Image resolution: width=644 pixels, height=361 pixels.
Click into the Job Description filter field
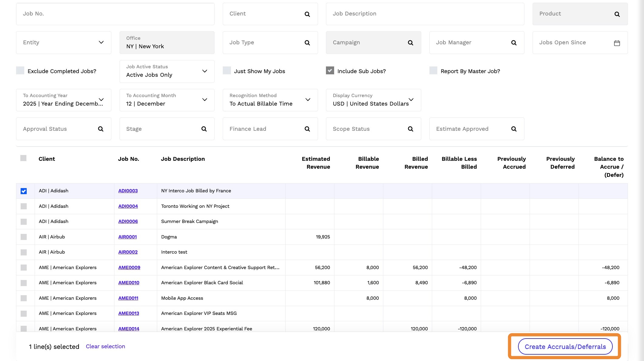(425, 14)
